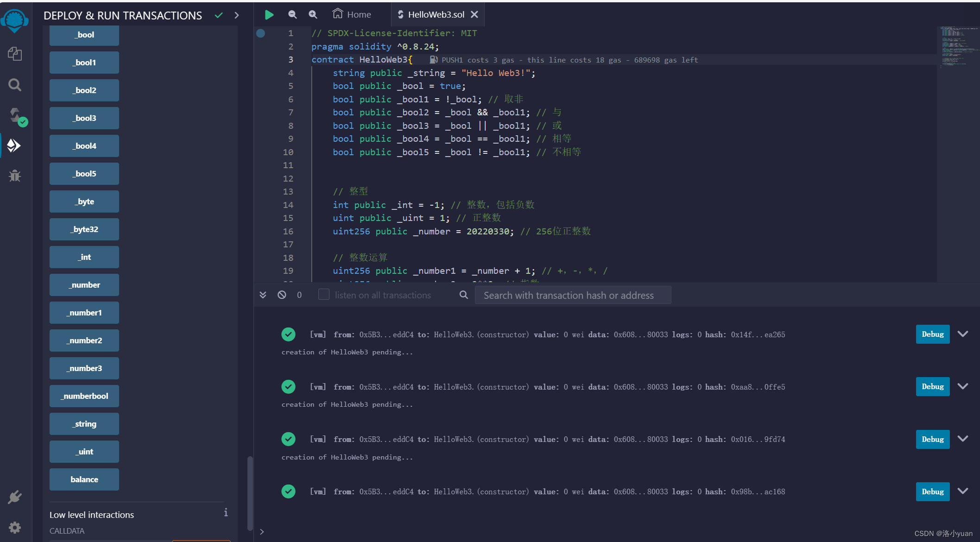Call the _number2 getter button

(84, 340)
